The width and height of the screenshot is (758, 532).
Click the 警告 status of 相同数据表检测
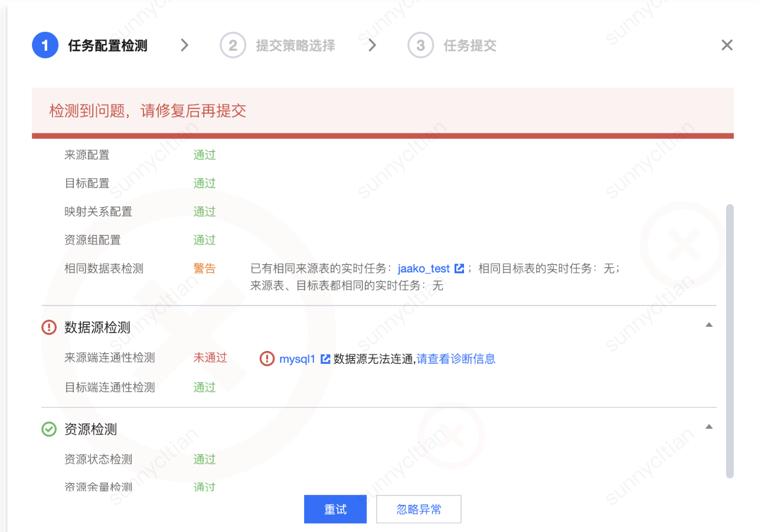click(204, 268)
